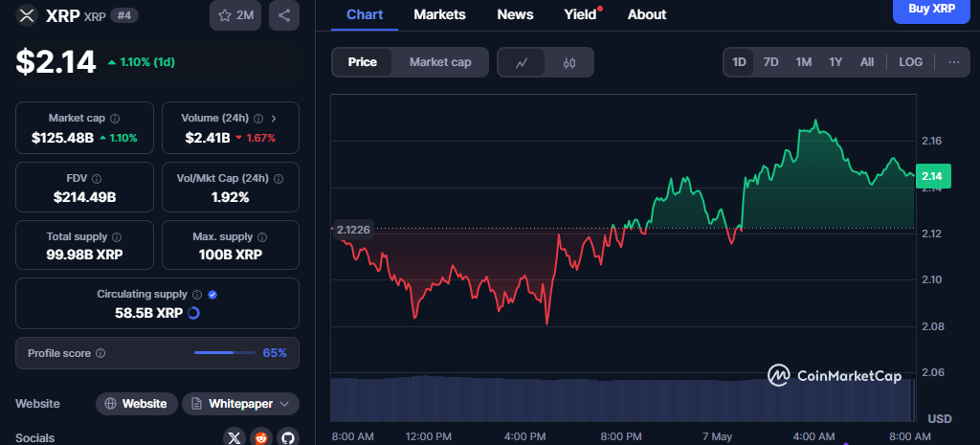Viewport: 980px width, 445px height.
Task: Click the verified badge by Circulating supply
Action: (x=212, y=295)
